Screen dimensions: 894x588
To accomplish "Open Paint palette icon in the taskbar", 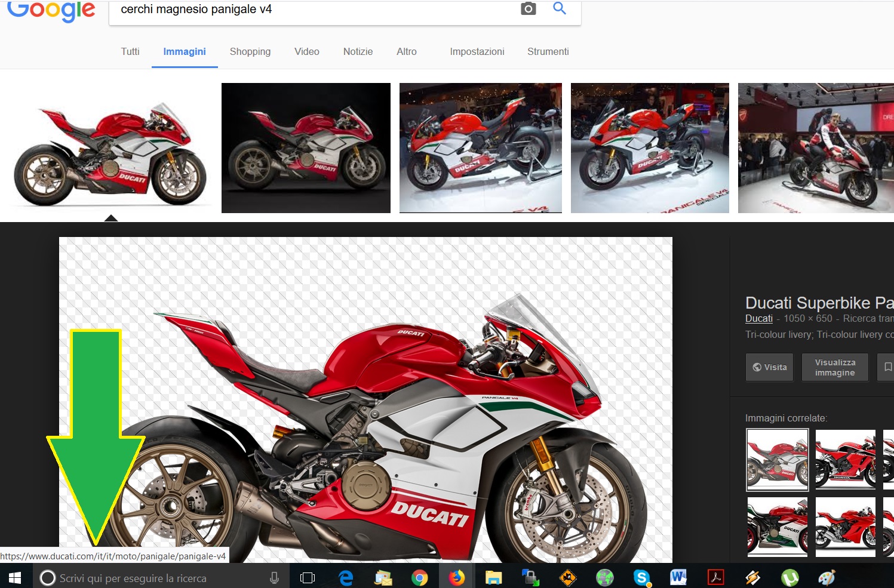I will pyautogui.click(x=827, y=578).
